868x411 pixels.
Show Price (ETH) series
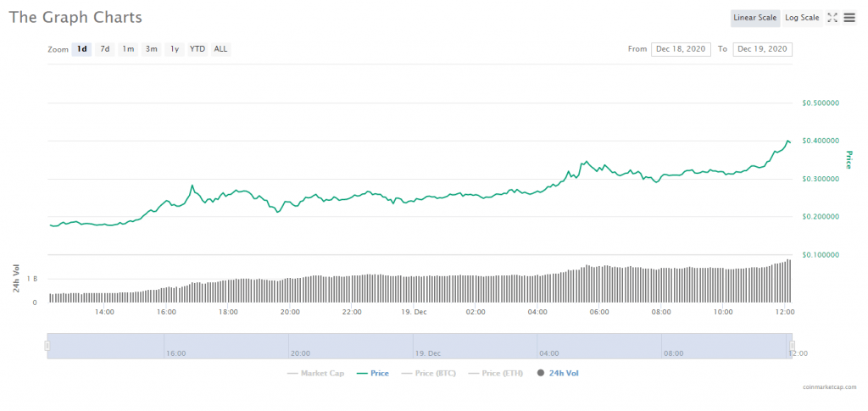[x=496, y=373]
